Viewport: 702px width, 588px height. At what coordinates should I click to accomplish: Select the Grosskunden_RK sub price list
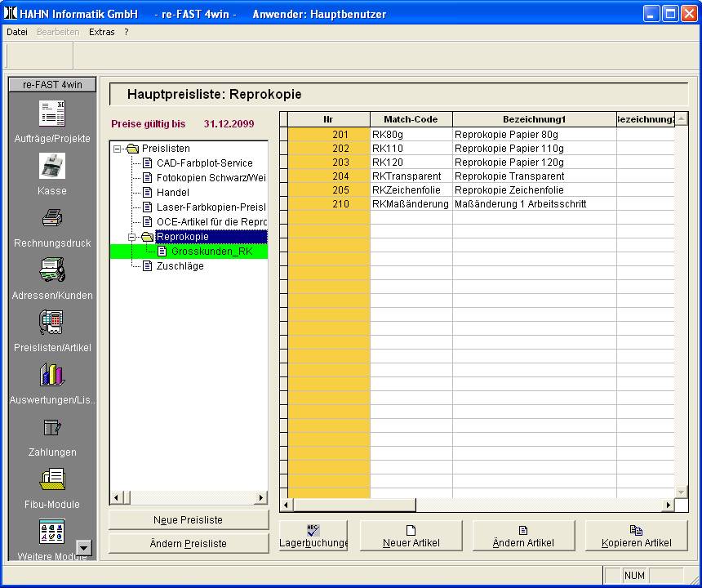click(211, 252)
